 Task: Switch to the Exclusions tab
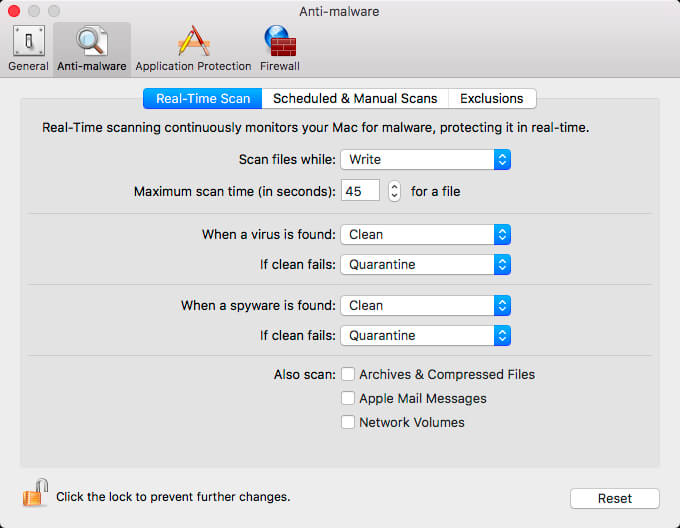click(x=491, y=98)
